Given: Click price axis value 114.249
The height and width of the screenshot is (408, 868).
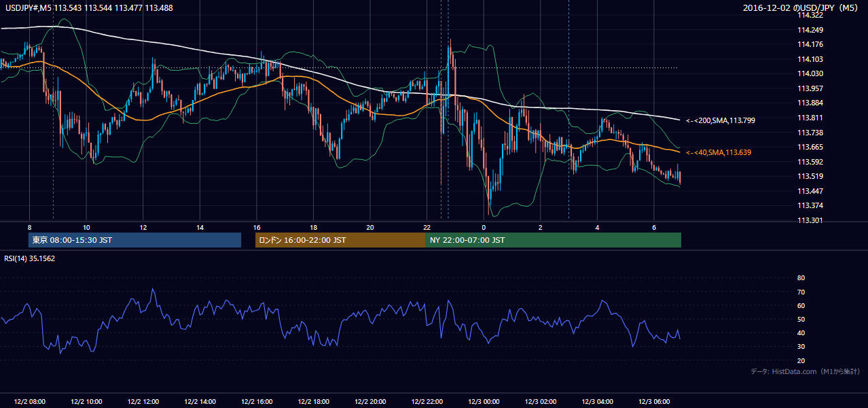Looking at the screenshot, I should pos(810,30).
